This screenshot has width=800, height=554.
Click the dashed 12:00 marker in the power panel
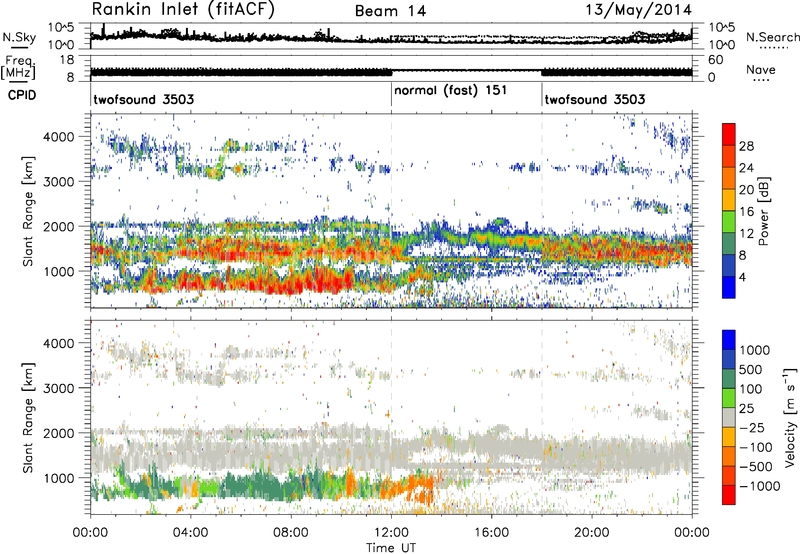[391, 211]
